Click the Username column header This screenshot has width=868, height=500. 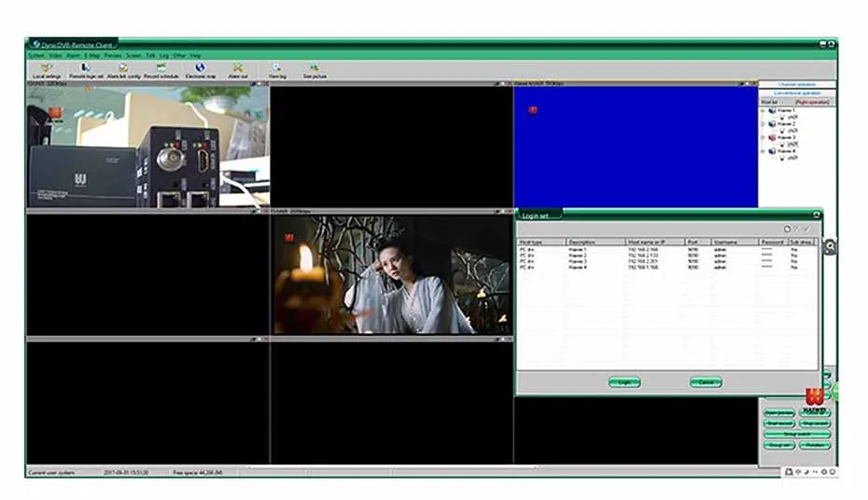[x=735, y=243]
